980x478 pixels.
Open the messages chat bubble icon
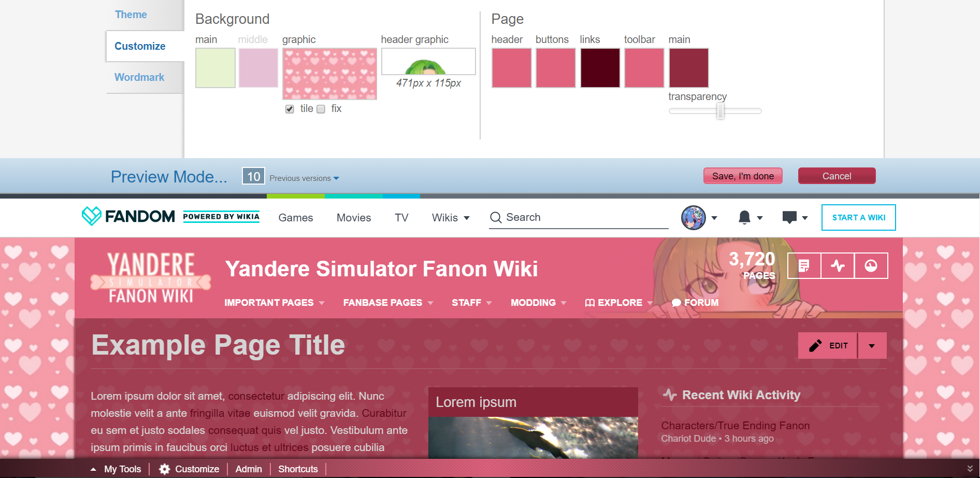pos(789,217)
